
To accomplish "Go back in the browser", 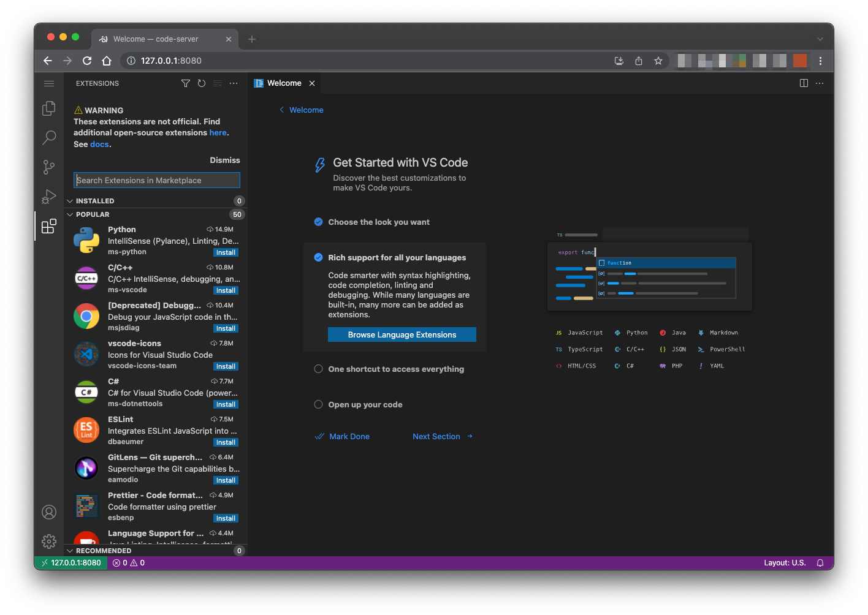I will click(48, 61).
